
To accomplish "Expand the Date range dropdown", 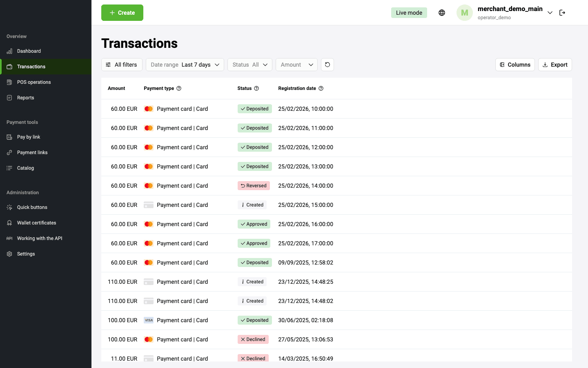I will pyautogui.click(x=185, y=65).
